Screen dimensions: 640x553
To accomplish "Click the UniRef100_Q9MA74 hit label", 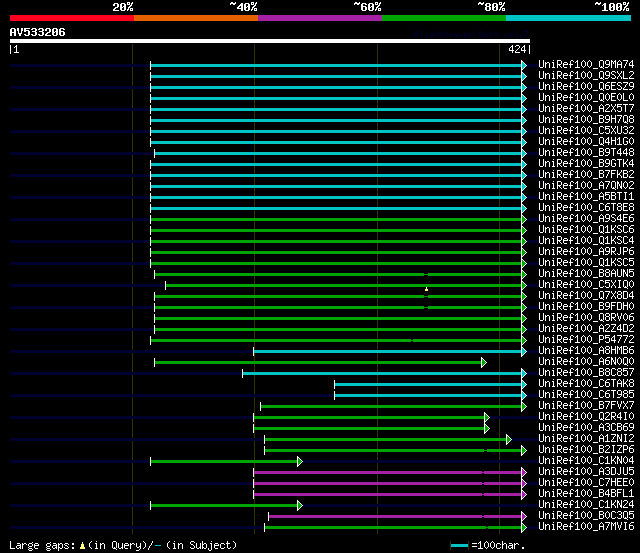I will (x=586, y=64).
